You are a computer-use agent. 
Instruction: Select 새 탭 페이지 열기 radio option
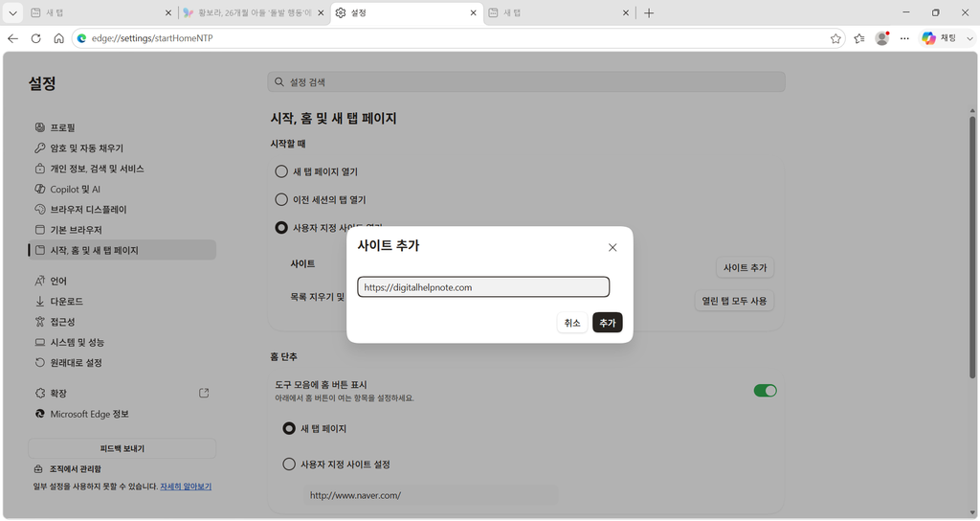(281, 171)
